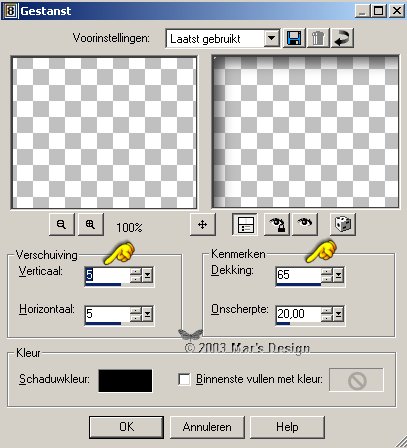This screenshot has width=407, height=448.
Task: Open the Voorinstellingen dropdown list
Action: pyautogui.click(x=272, y=39)
